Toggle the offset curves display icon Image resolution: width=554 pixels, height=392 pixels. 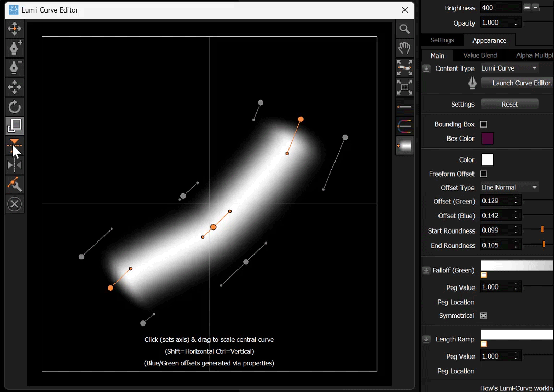(x=405, y=126)
